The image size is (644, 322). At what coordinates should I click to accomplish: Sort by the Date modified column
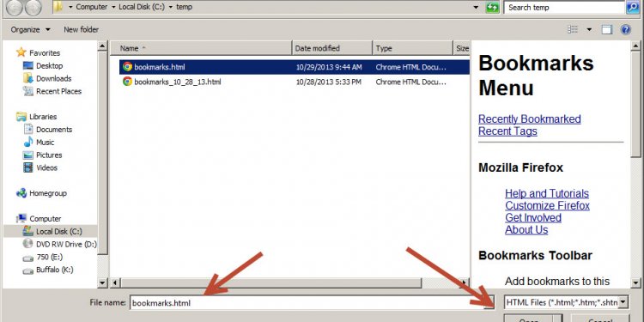pyautogui.click(x=331, y=48)
